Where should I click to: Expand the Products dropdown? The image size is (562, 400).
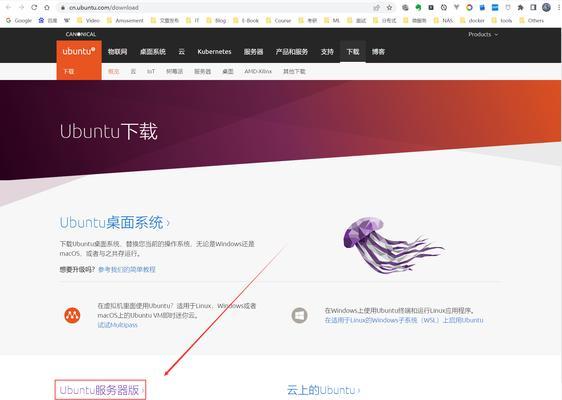click(x=483, y=34)
